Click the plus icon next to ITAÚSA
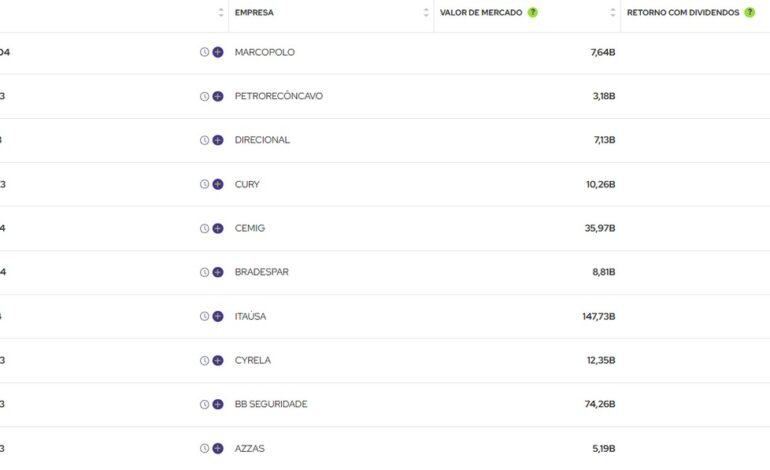 tap(218, 316)
